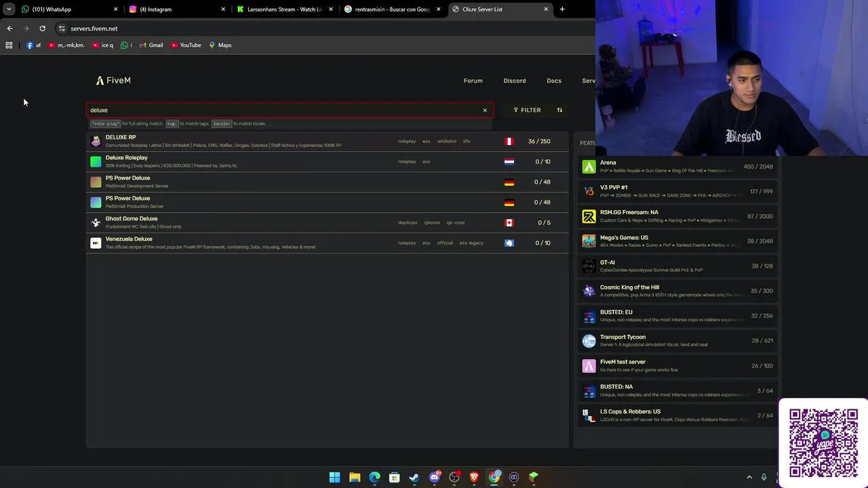
Task: Open the FILTER options
Action: tap(527, 110)
